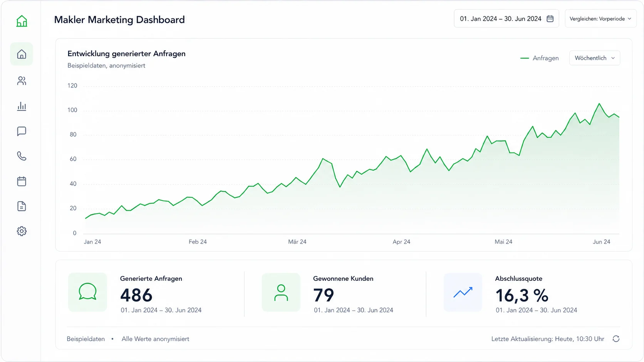Viewport: 644px width, 362px height.
Task: Click the subtitle Beispieldaten, anonymisiert
Action: coord(106,65)
